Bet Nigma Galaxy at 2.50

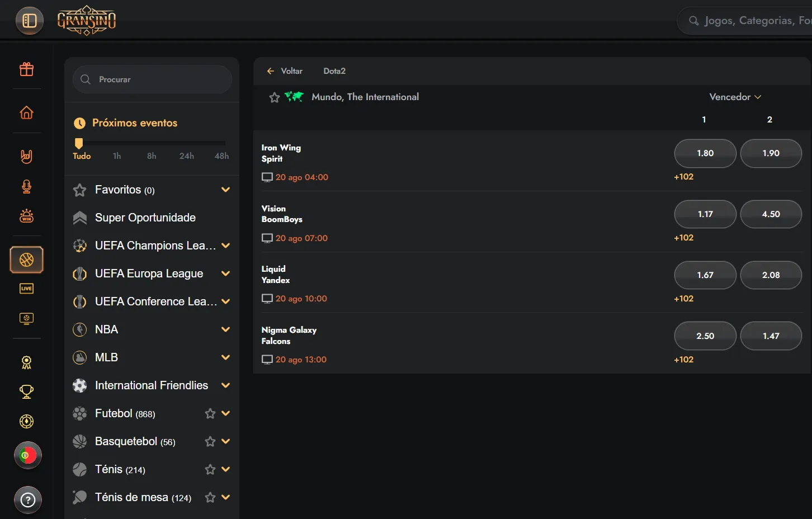pyautogui.click(x=705, y=336)
